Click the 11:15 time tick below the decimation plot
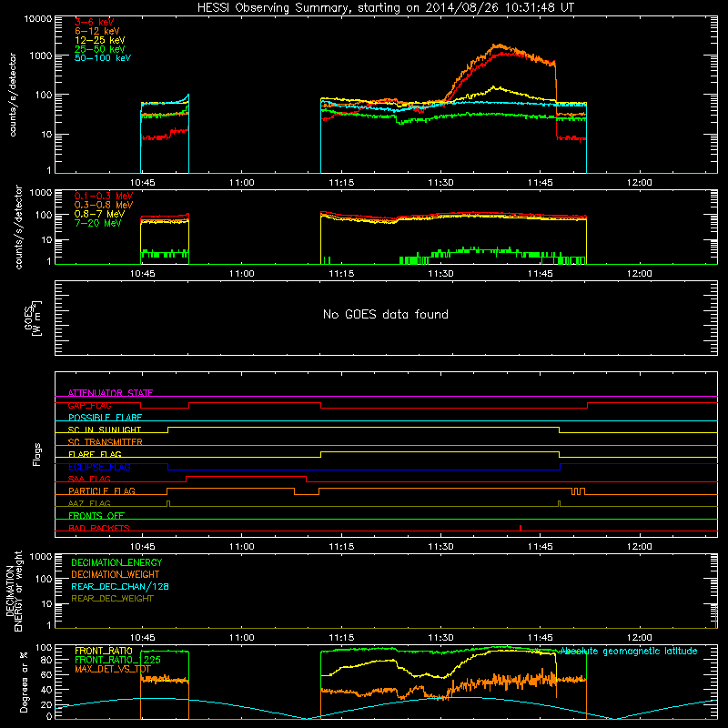728x728 pixels. coord(341,638)
